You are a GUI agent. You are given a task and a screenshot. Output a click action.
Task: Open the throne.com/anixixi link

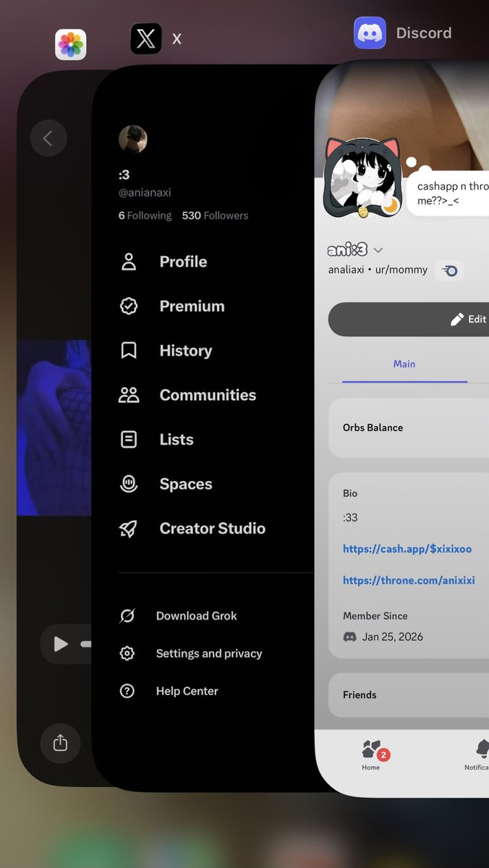[409, 580]
